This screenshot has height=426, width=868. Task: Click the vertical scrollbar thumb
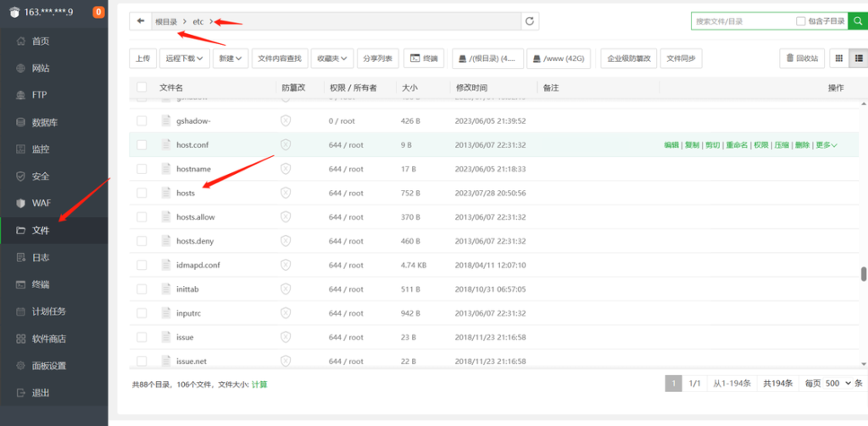(864, 273)
